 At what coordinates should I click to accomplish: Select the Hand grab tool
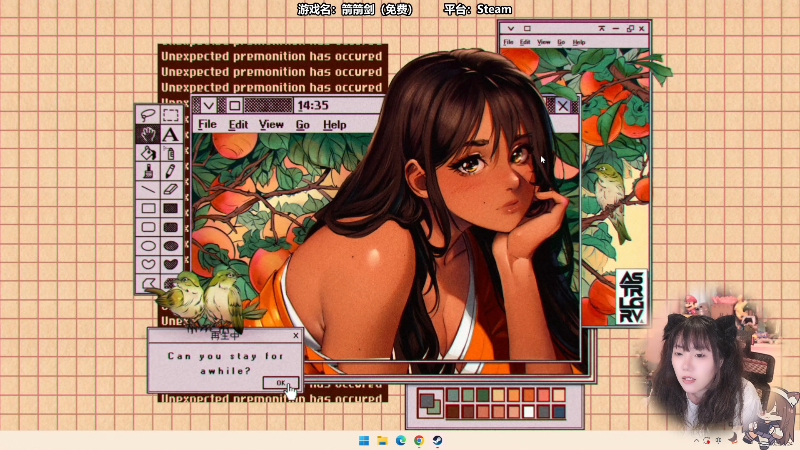148,134
